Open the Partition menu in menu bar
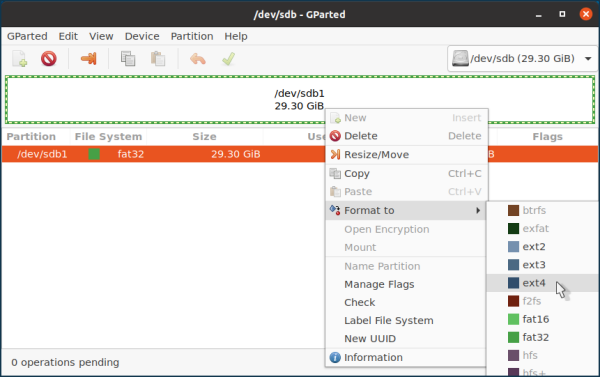This screenshot has width=600, height=377. [x=192, y=36]
